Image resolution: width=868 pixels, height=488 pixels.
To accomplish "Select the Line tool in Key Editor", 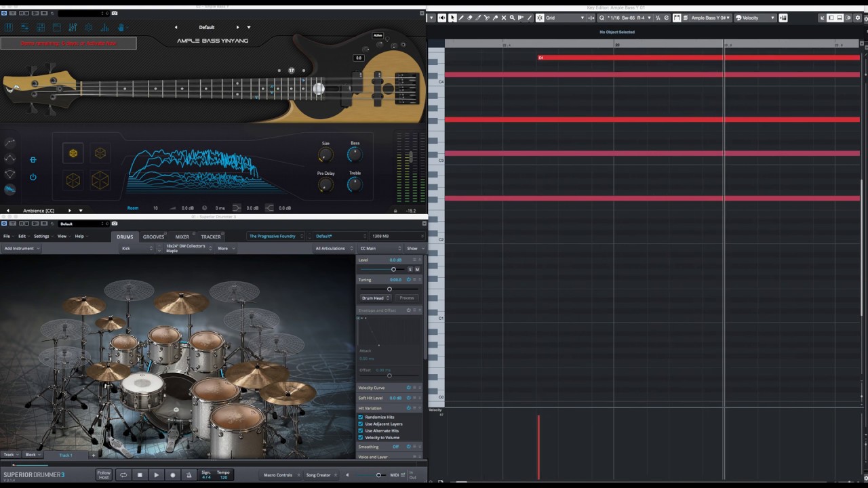I will click(529, 18).
